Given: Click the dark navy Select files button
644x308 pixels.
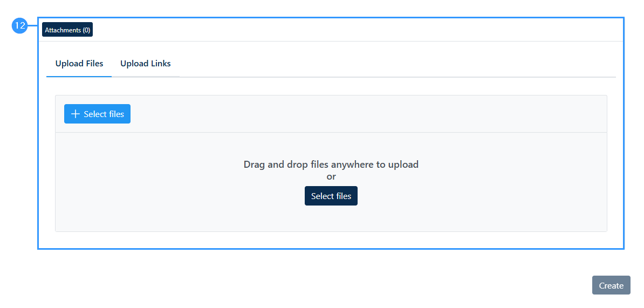Looking at the screenshot, I should [331, 196].
